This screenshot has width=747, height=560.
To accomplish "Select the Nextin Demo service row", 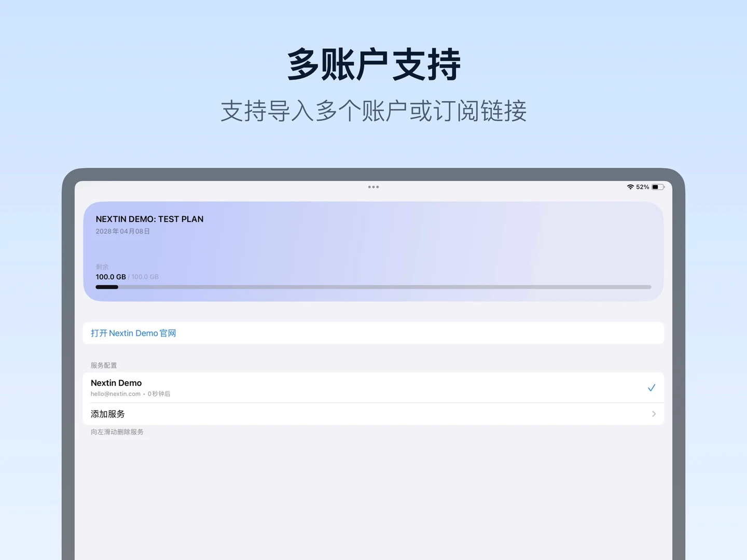I will (x=374, y=387).
